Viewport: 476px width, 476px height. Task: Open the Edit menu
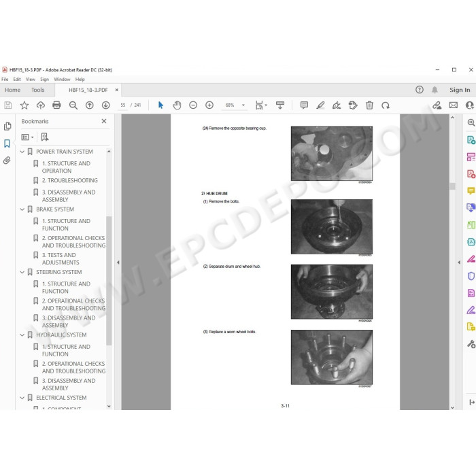click(17, 80)
